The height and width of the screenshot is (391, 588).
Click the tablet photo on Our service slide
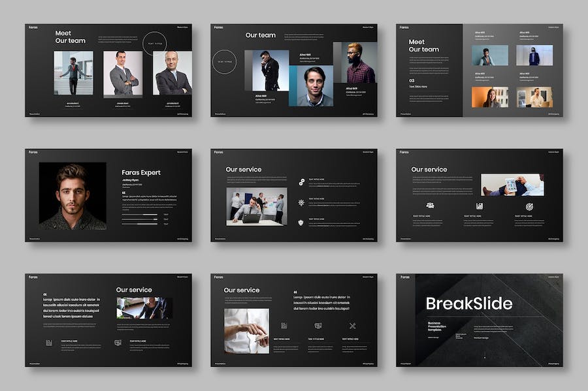(x=512, y=185)
